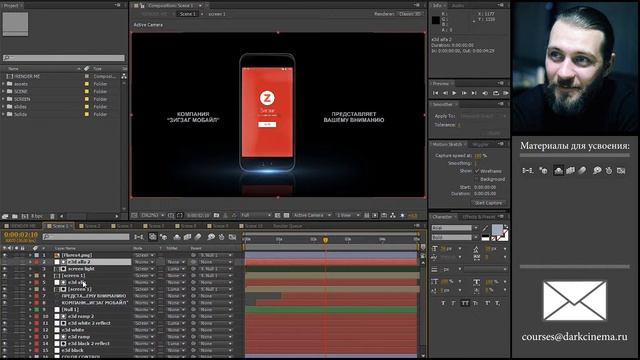Reset exposure in composition viewer

tap(402, 215)
